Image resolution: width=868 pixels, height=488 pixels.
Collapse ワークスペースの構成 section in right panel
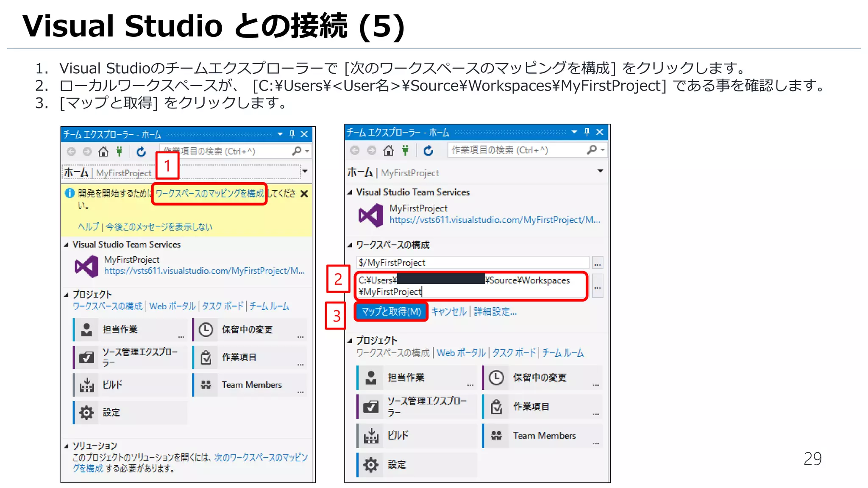[x=350, y=245]
